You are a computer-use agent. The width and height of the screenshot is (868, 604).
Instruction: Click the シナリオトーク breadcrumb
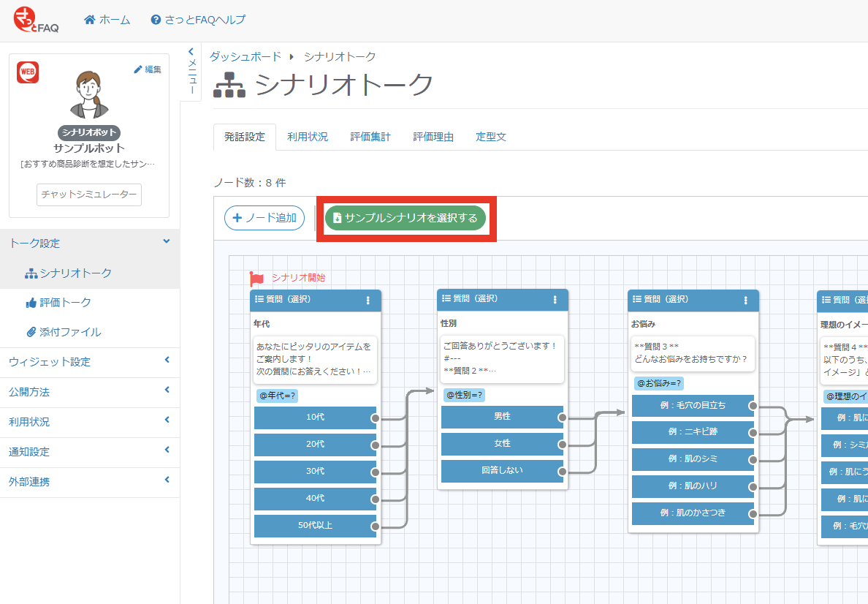340,56
